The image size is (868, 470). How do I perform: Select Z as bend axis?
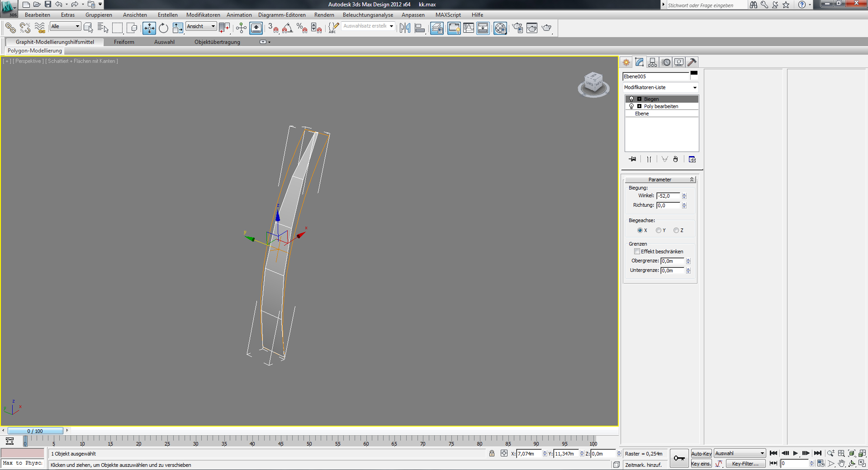[676, 230]
